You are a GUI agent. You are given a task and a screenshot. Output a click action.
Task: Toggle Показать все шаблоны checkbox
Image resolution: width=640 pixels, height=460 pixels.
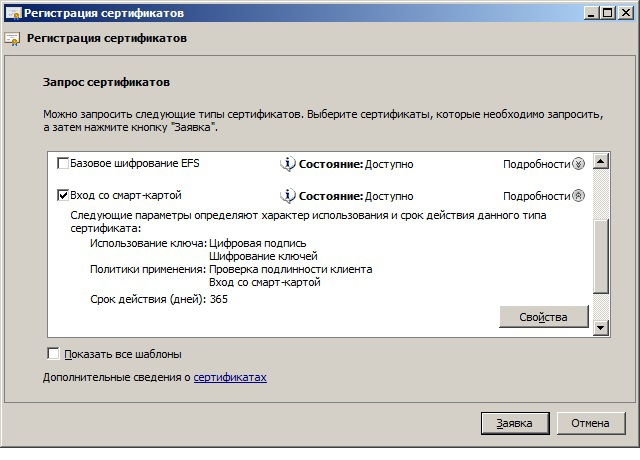[x=54, y=353]
